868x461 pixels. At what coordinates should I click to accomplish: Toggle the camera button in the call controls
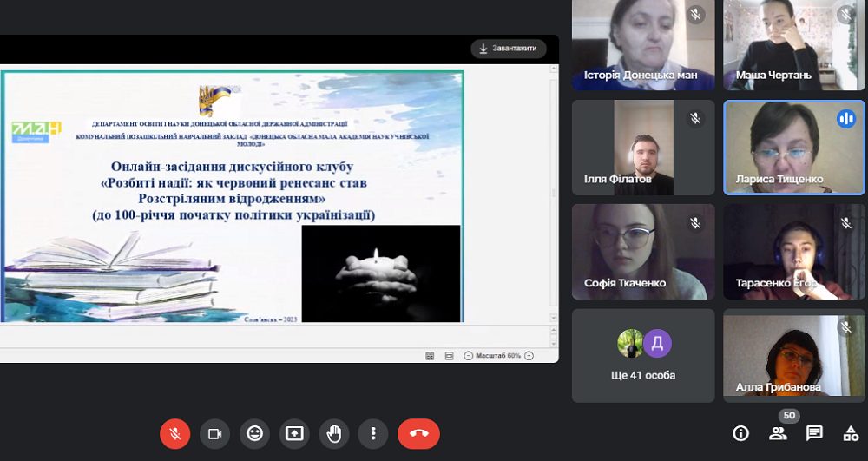214,434
